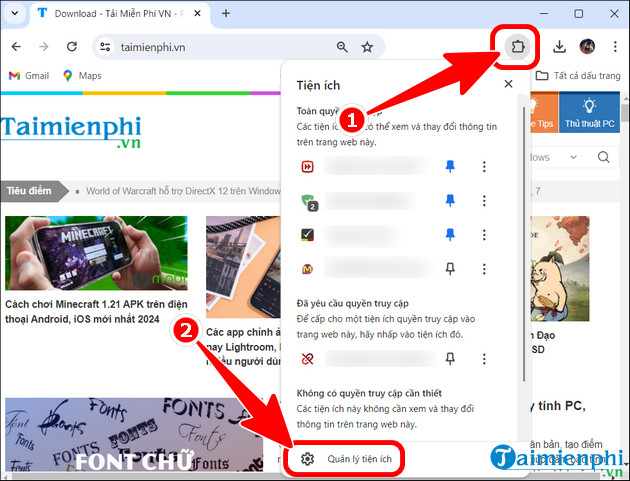Click the address bar showing taimienphi.vn

(x=239, y=47)
